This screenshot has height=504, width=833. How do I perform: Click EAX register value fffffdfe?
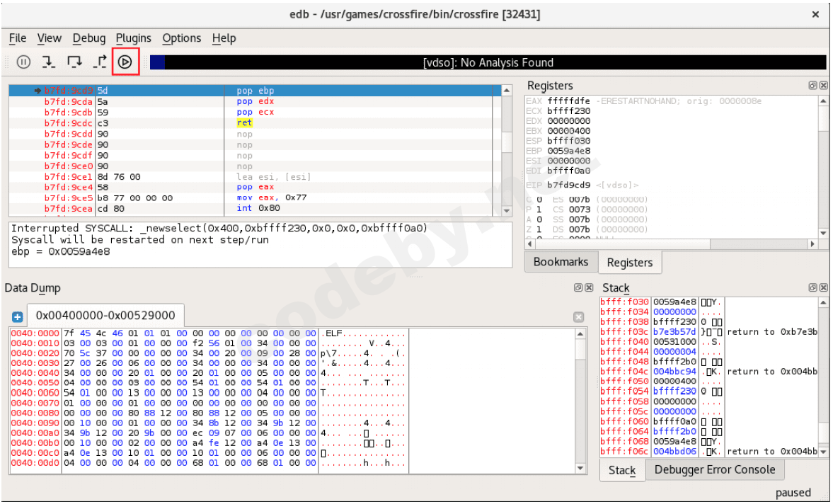point(568,101)
